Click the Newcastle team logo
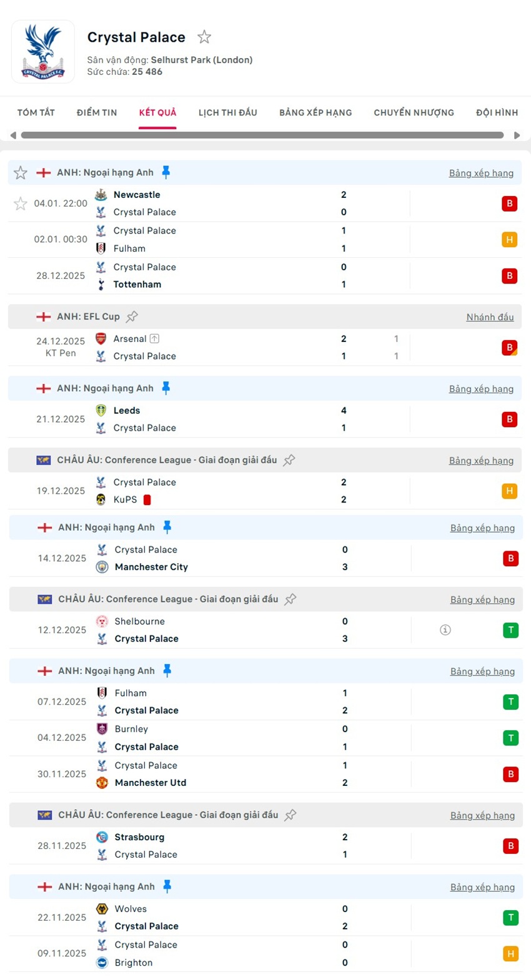 (x=101, y=195)
